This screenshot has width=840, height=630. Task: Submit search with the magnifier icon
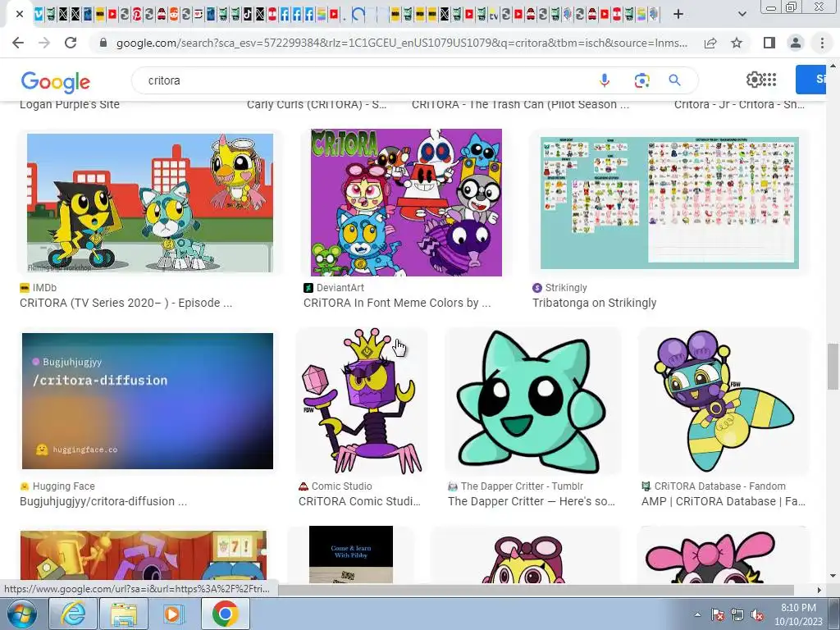point(674,80)
